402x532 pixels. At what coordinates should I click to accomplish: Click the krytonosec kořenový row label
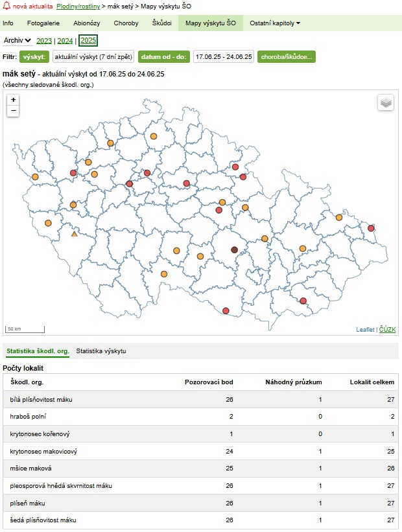pos(40,434)
